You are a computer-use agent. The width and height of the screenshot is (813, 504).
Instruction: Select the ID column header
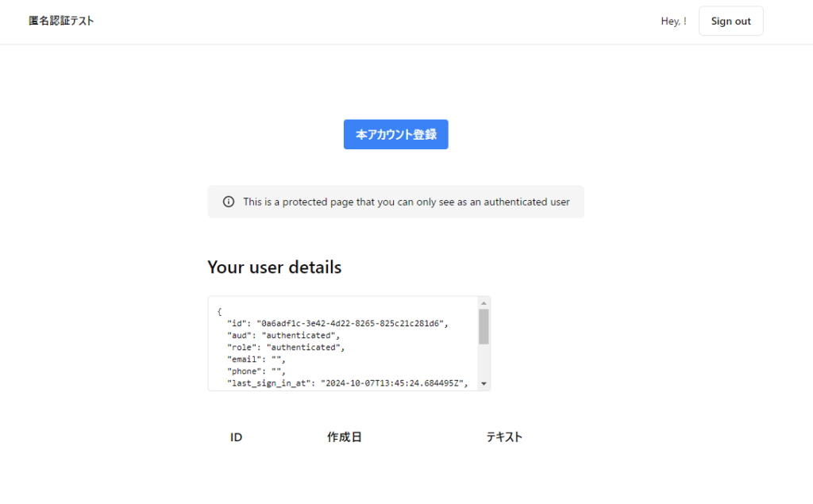coord(236,437)
